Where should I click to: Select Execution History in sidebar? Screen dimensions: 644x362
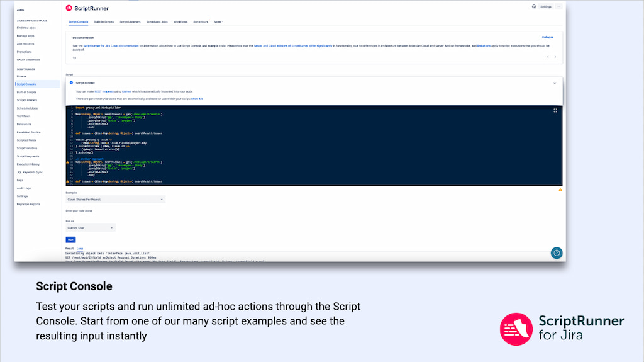28,164
